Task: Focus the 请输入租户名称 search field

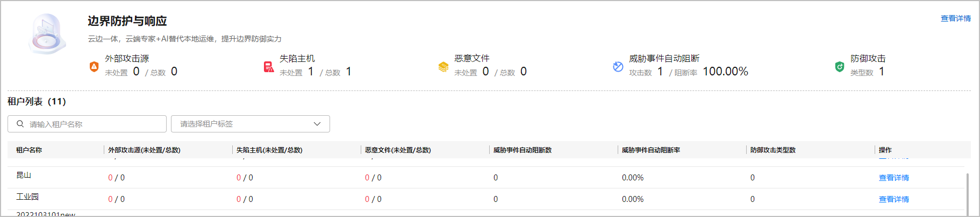Action: coord(87,124)
